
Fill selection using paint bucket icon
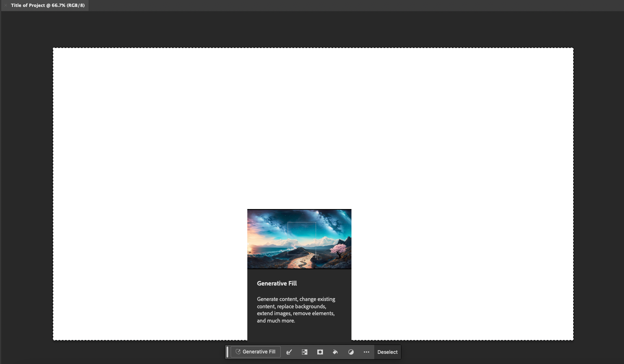pos(335,352)
